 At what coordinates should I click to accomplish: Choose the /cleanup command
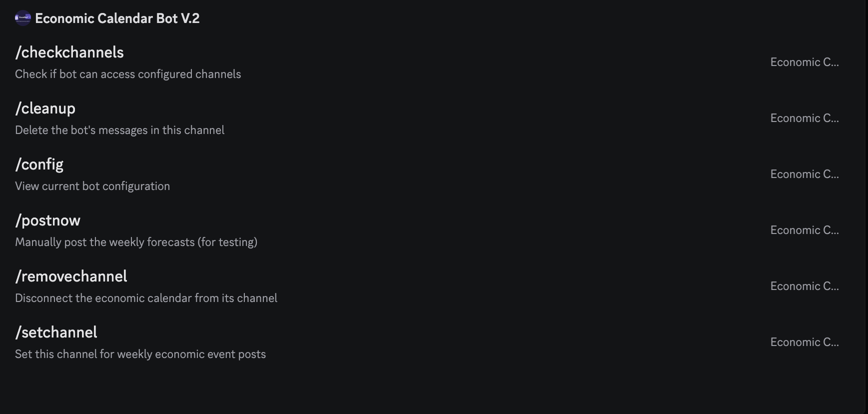pyautogui.click(x=45, y=108)
